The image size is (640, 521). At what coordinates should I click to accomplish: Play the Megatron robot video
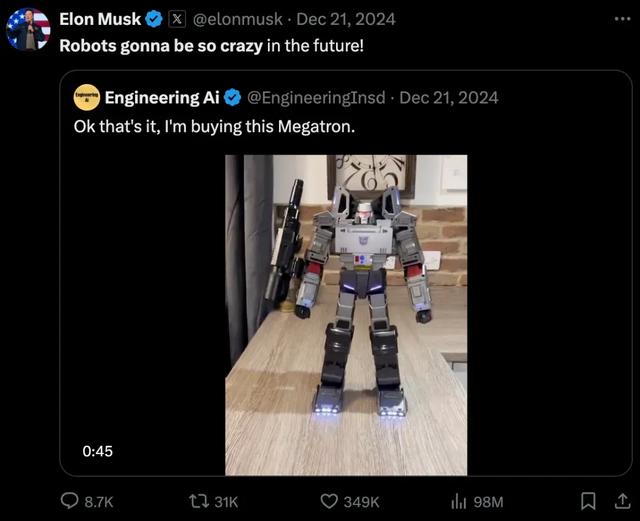click(345, 314)
